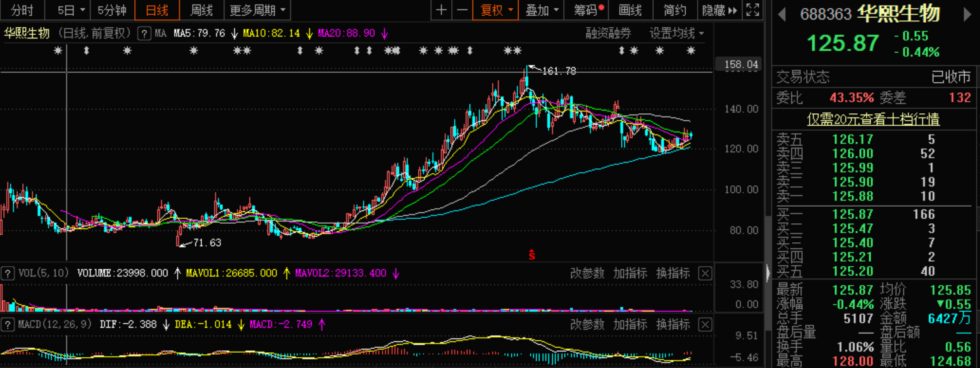980x368 pixels.
Task: Open the 画线 drawing tools
Action: click(630, 10)
